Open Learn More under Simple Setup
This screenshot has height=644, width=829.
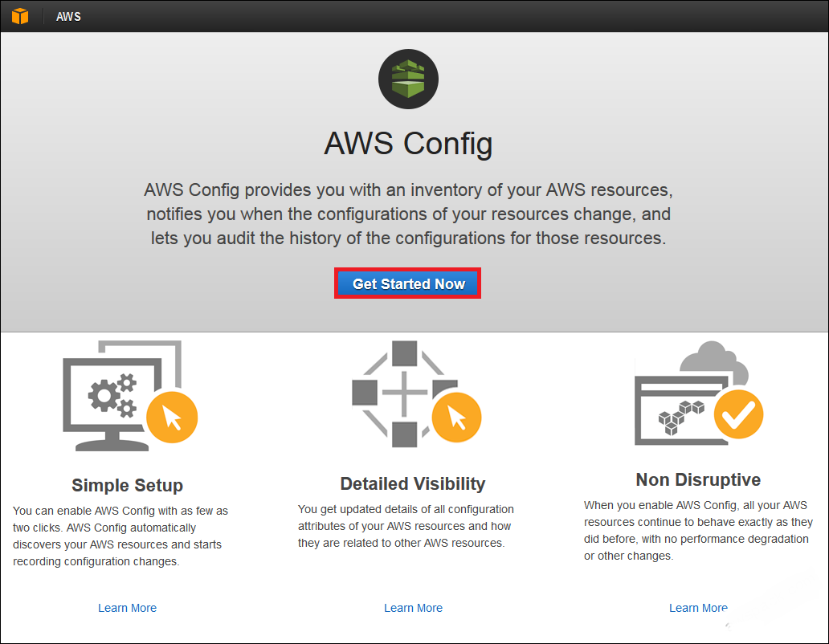128,608
